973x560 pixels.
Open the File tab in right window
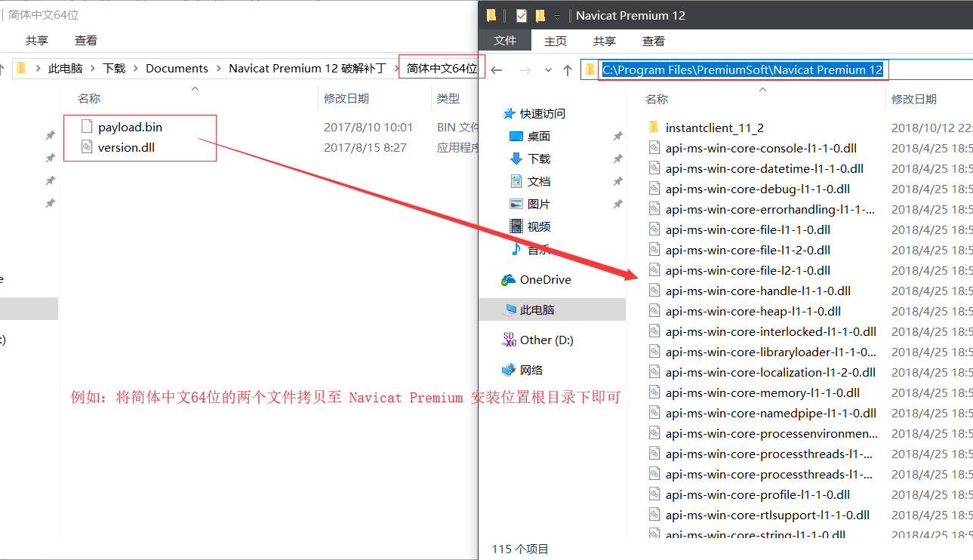coord(505,41)
